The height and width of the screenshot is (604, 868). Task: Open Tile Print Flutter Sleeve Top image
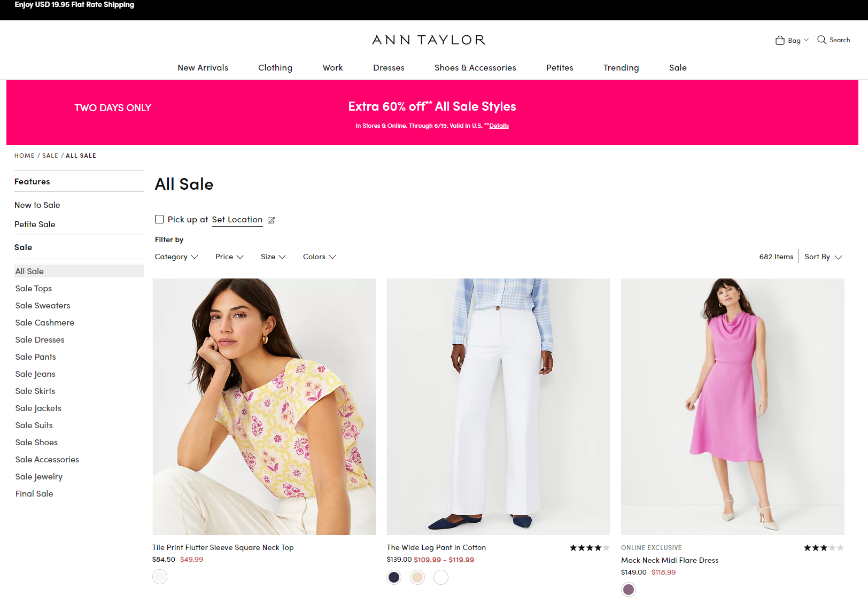(x=264, y=407)
